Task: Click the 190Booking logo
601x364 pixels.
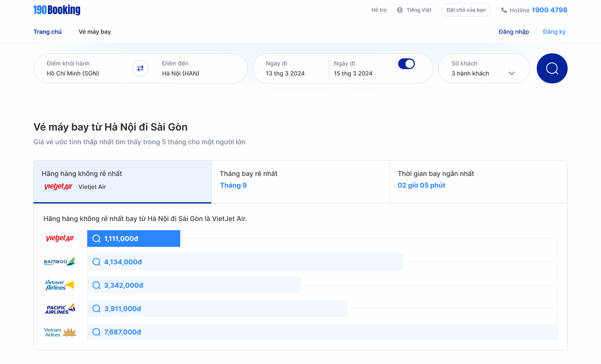Action: (57, 10)
